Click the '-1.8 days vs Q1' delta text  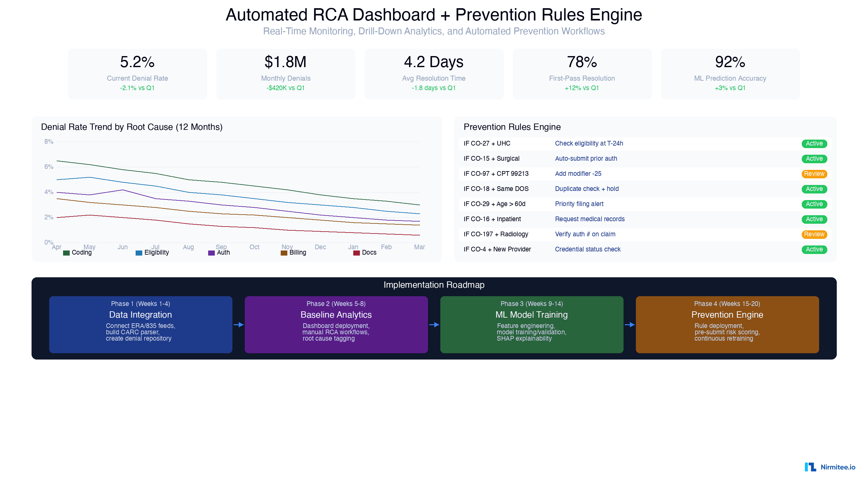434,88
